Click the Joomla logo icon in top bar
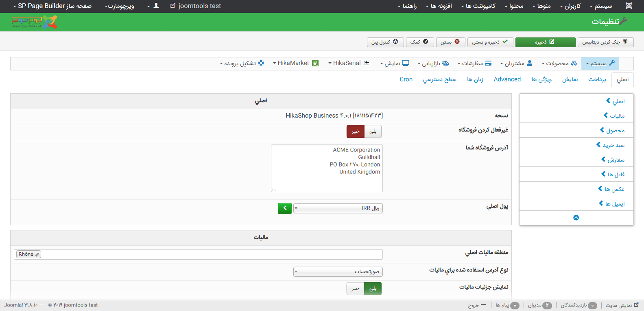The height and width of the screenshot is (311, 644). point(629,6)
